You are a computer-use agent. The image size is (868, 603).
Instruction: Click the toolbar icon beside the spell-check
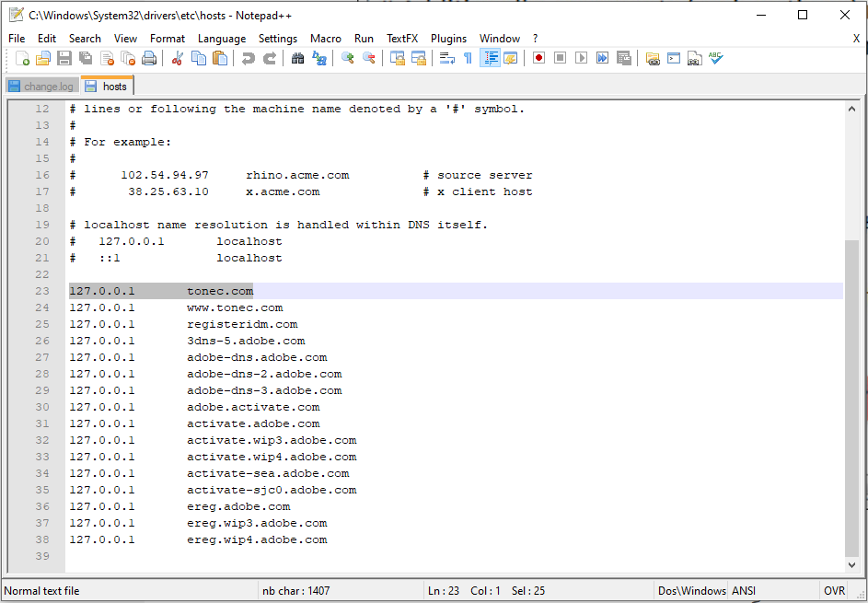[695, 58]
